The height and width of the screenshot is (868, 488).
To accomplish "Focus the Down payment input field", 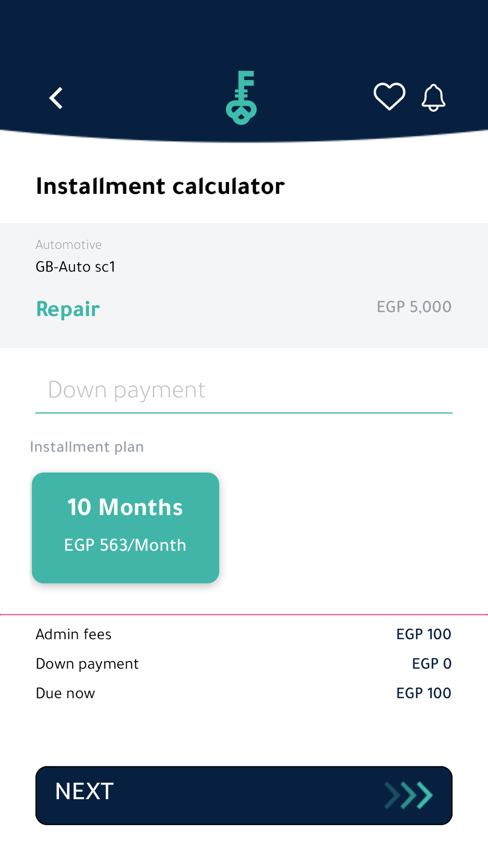I will [244, 390].
